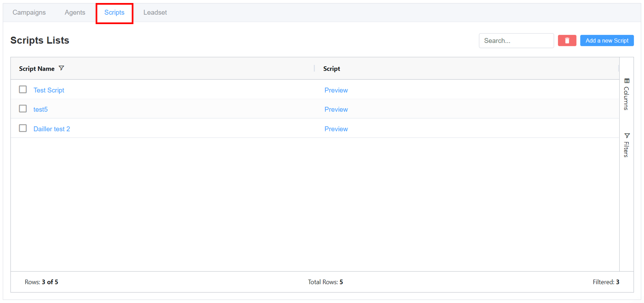Click the Script Name filter funnel icon
Screen dimensions: 644x303
pos(61,68)
